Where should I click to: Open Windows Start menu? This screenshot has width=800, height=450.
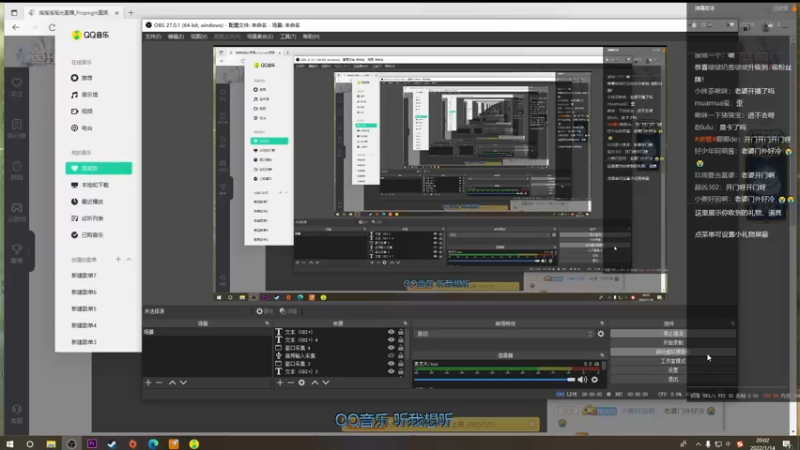(9, 444)
